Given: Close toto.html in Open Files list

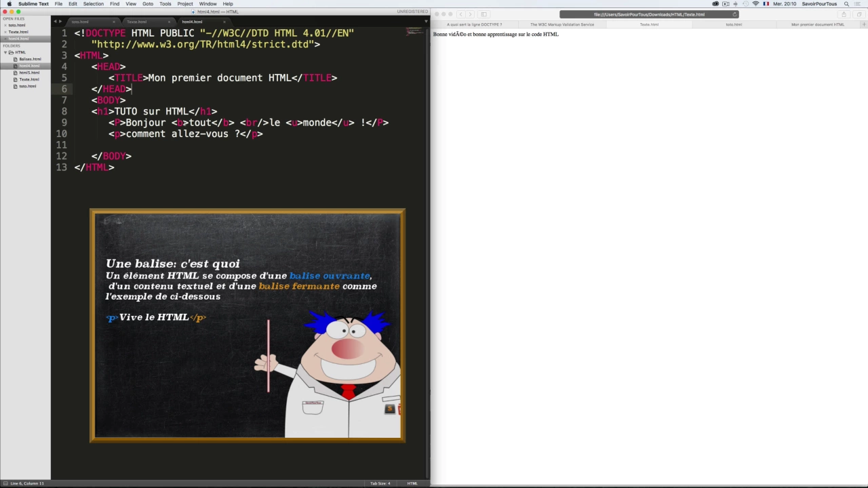Looking at the screenshot, I should 5,25.
